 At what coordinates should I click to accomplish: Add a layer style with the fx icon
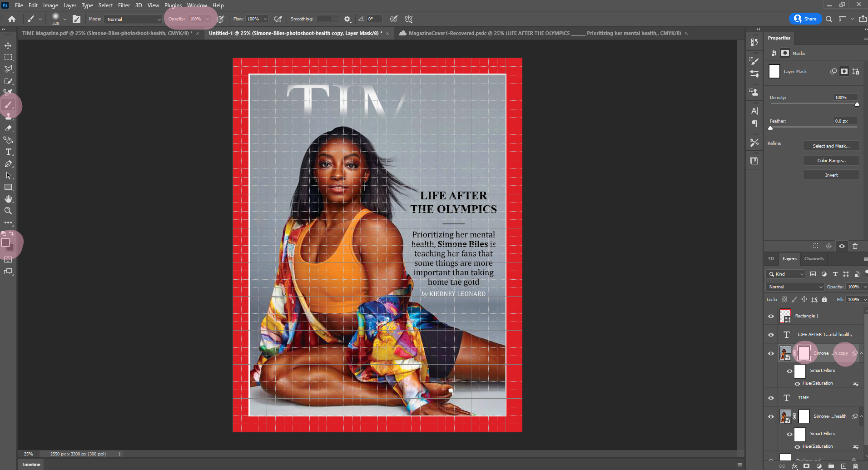(795, 466)
